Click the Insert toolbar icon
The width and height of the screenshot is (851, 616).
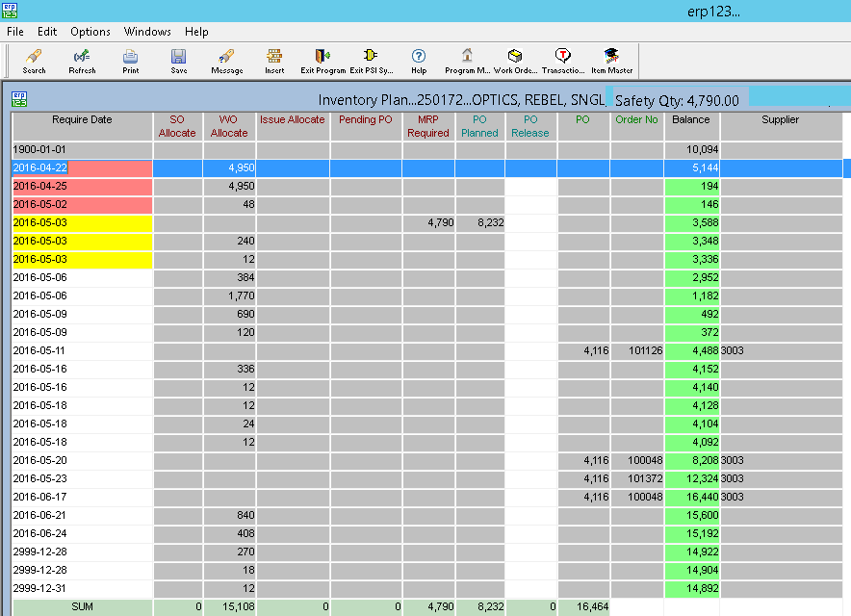coord(273,61)
